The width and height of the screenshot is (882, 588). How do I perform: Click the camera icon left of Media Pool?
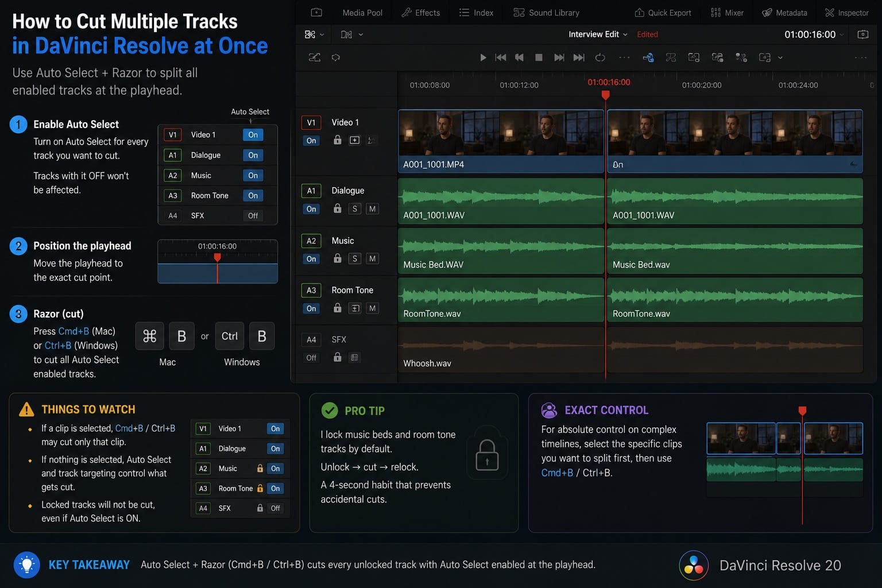(316, 12)
